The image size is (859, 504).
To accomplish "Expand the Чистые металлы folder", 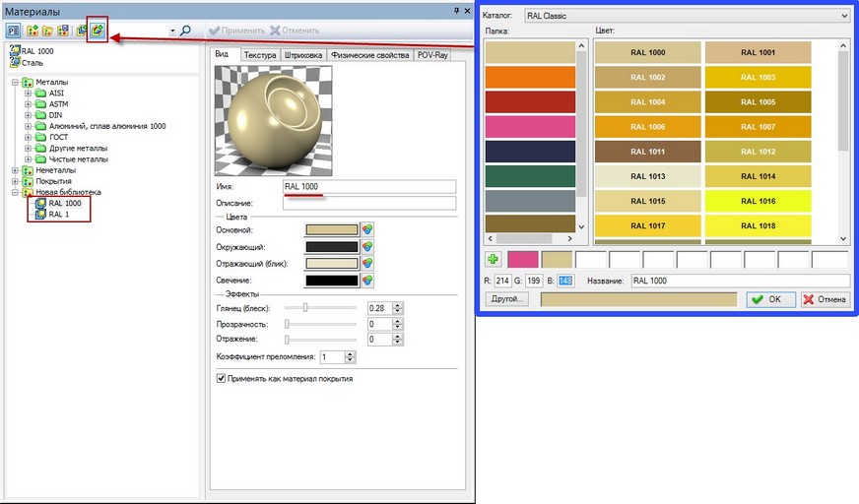I will (28, 159).
